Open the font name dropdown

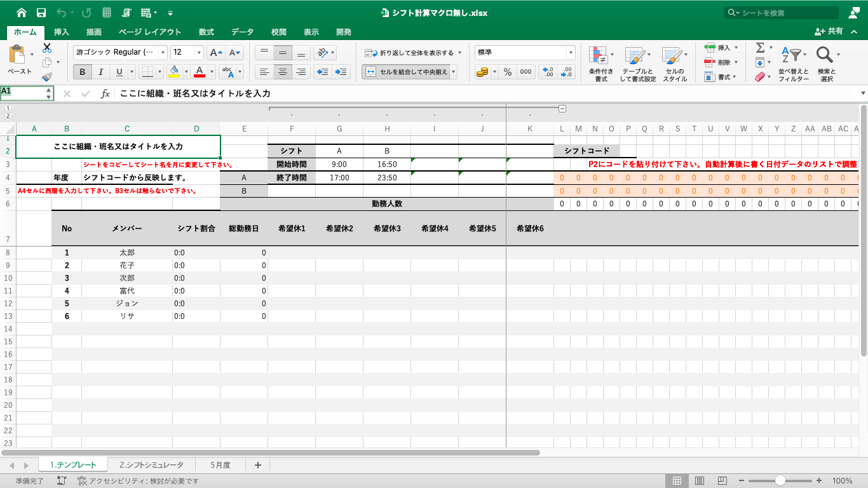(163, 53)
